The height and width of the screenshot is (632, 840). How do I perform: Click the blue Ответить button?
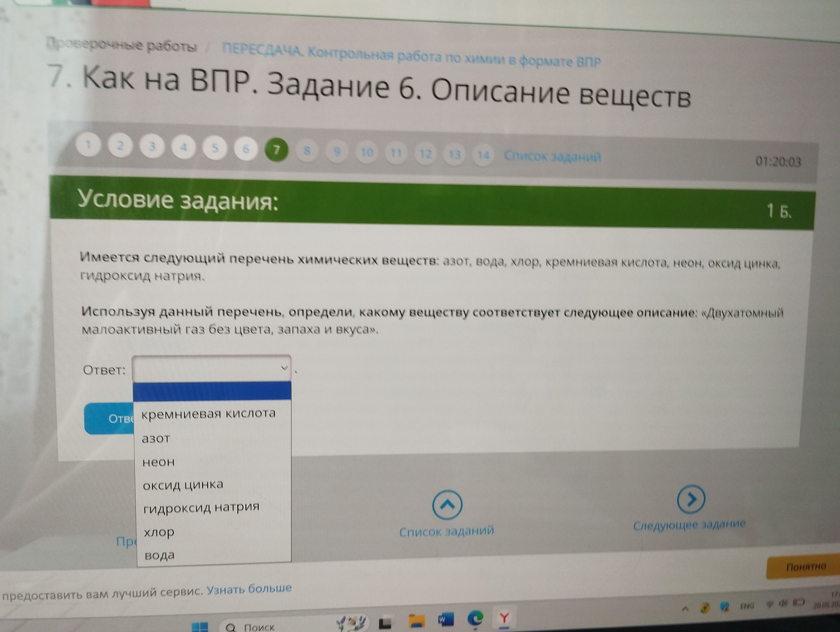(110, 419)
